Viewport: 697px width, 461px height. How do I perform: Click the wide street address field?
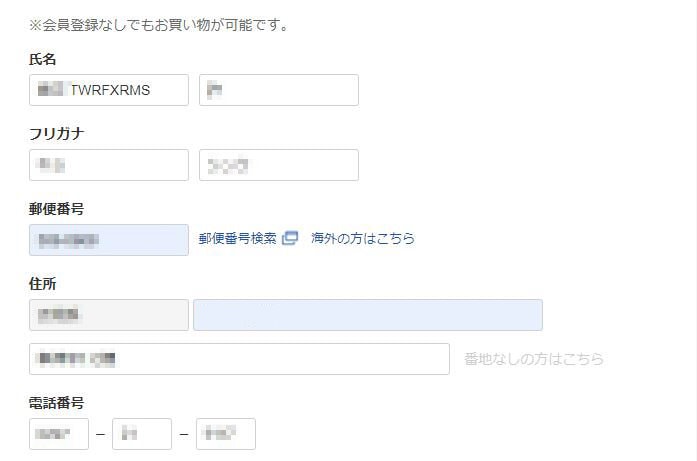pos(240,359)
